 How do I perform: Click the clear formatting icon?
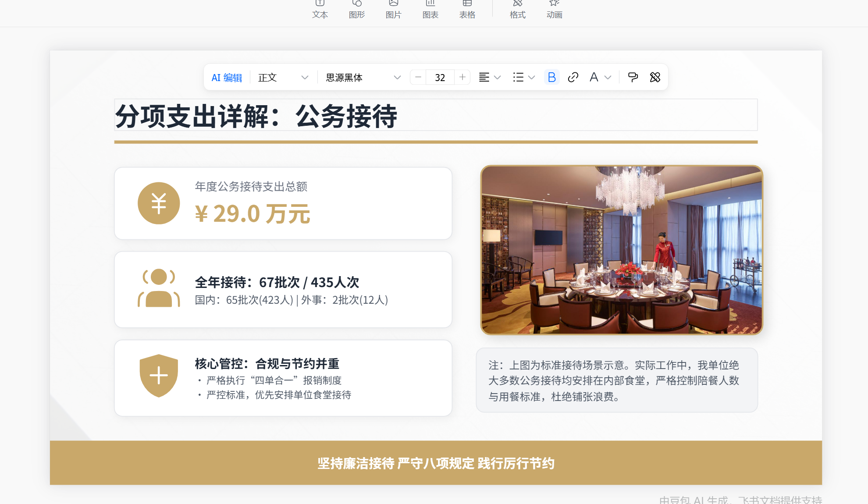[655, 78]
